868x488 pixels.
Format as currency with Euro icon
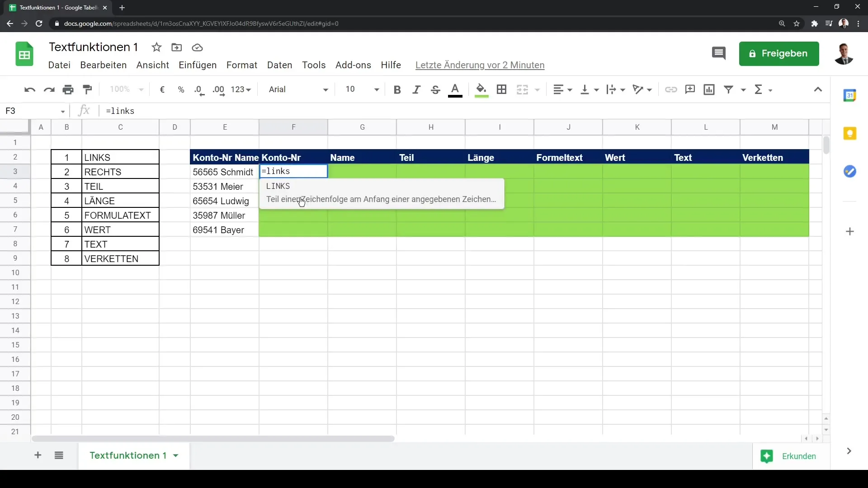162,89
